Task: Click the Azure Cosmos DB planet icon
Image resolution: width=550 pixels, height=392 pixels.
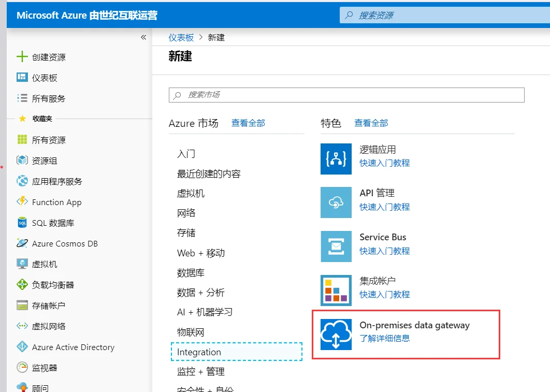Action: (x=22, y=243)
